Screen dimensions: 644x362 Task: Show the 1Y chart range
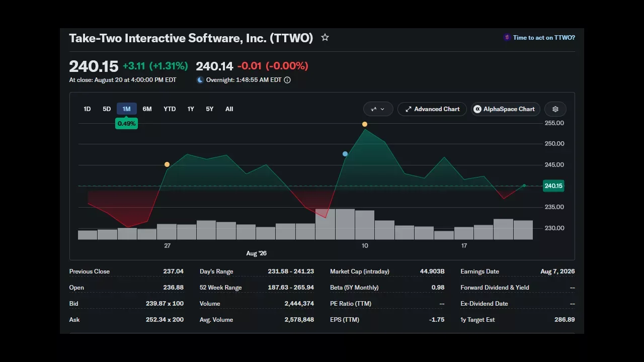pyautogui.click(x=191, y=109)
